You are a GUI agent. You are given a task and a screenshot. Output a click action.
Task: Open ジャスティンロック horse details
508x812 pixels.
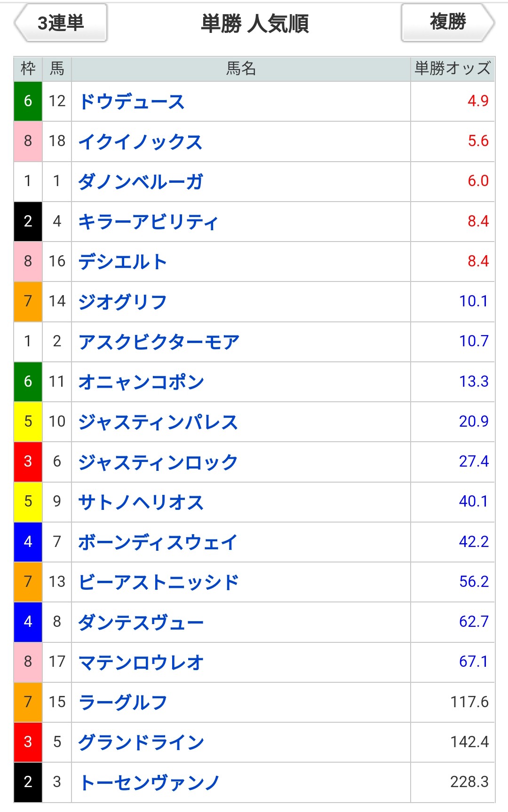tap(158, 462)
